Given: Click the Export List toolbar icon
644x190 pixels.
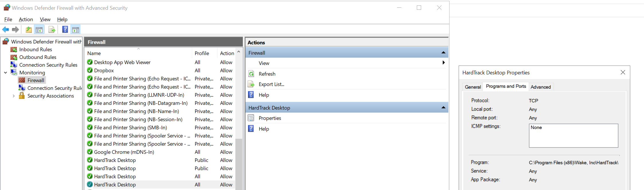Looking at the screenshot, I should pos(52,29).
